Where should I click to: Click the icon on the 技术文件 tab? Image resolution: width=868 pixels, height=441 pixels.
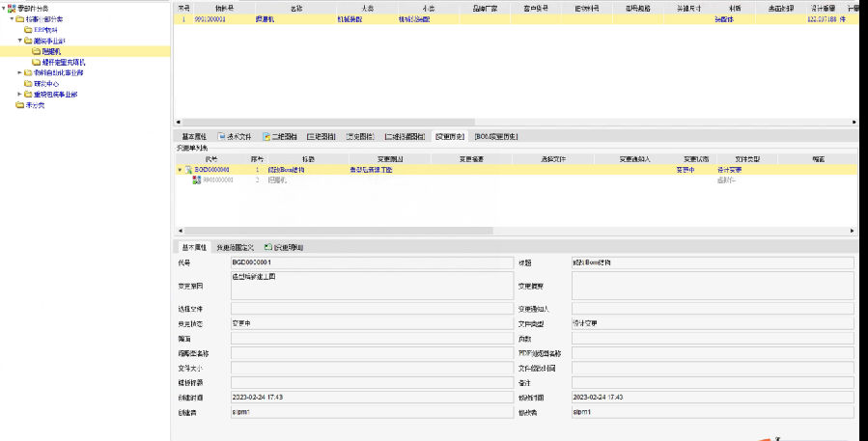221,136
